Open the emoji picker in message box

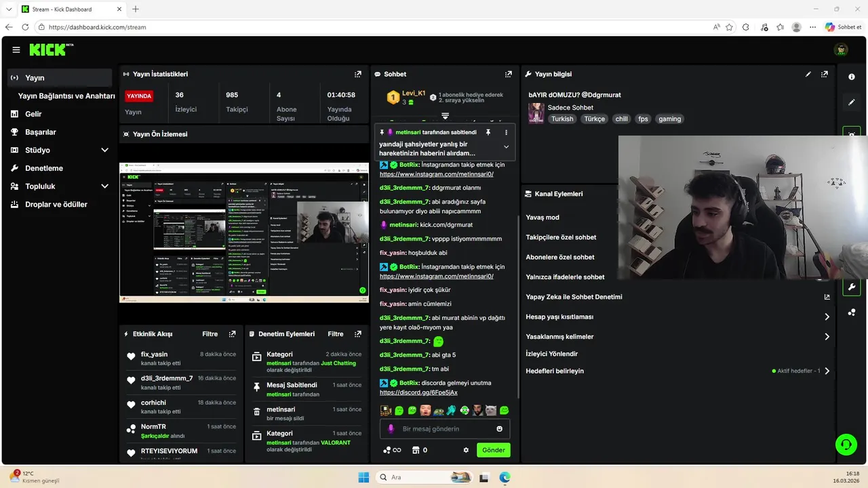tap(500, 429)
